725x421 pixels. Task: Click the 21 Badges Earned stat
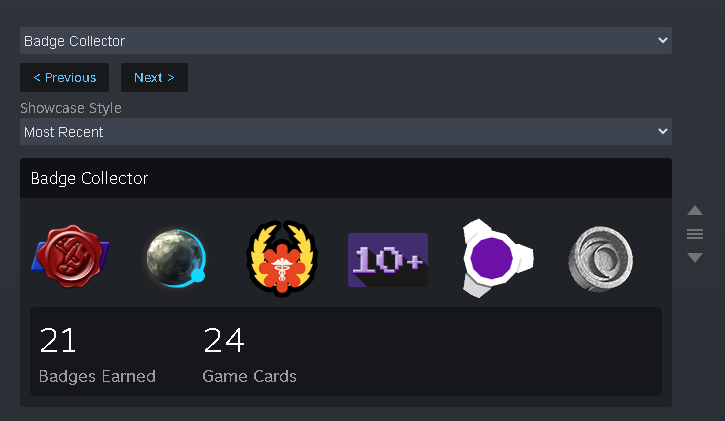coord(97,354)
